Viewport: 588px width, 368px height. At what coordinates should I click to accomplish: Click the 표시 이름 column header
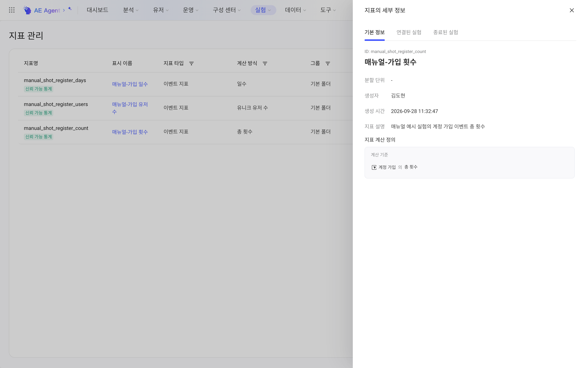[122, 63]
